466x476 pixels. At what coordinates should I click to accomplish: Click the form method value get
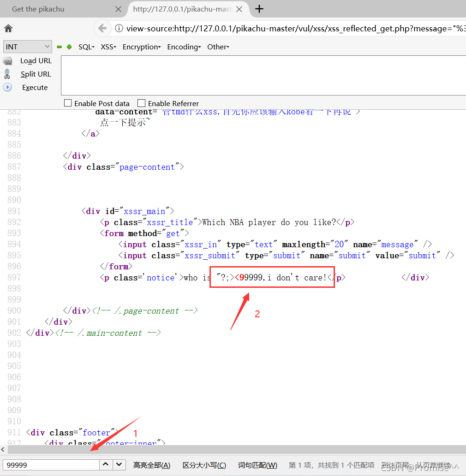click(x=173, y=233)
